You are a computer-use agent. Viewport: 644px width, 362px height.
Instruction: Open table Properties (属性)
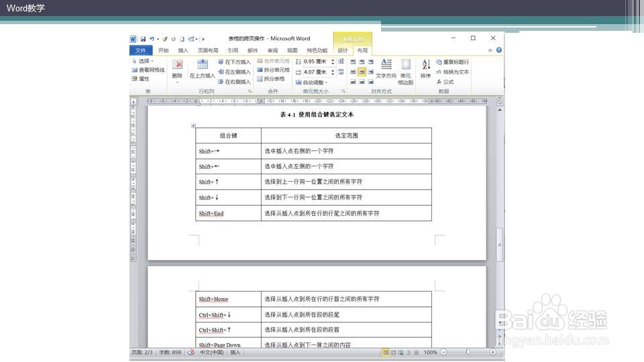click(x=140, y=78)
